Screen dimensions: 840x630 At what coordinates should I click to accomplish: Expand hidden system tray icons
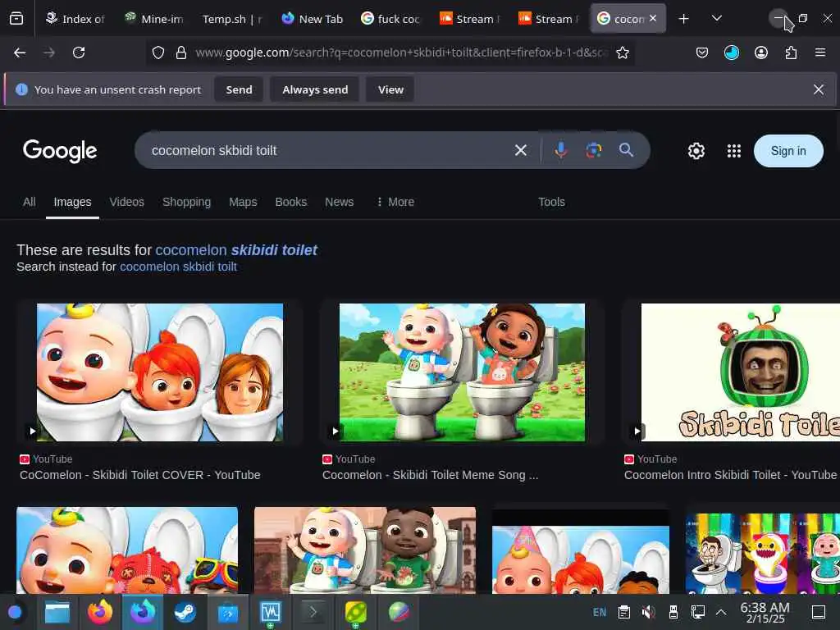click(721, 612)
